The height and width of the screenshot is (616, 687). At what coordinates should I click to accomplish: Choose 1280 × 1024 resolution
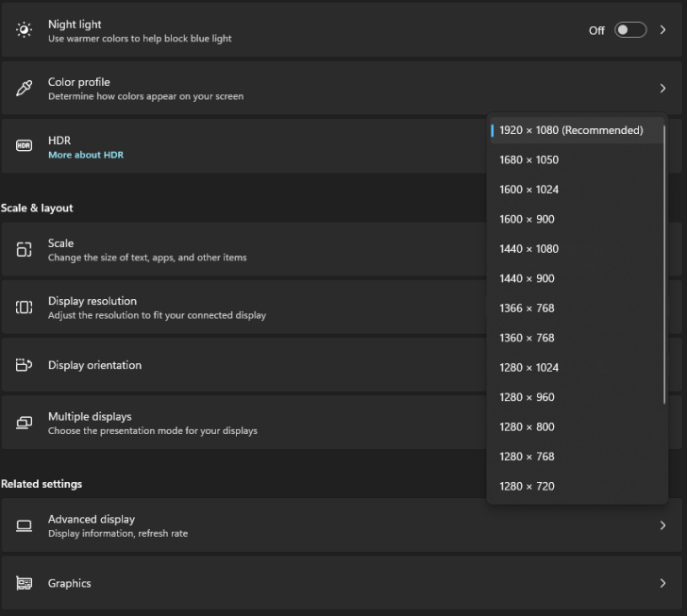coord(577,368)
